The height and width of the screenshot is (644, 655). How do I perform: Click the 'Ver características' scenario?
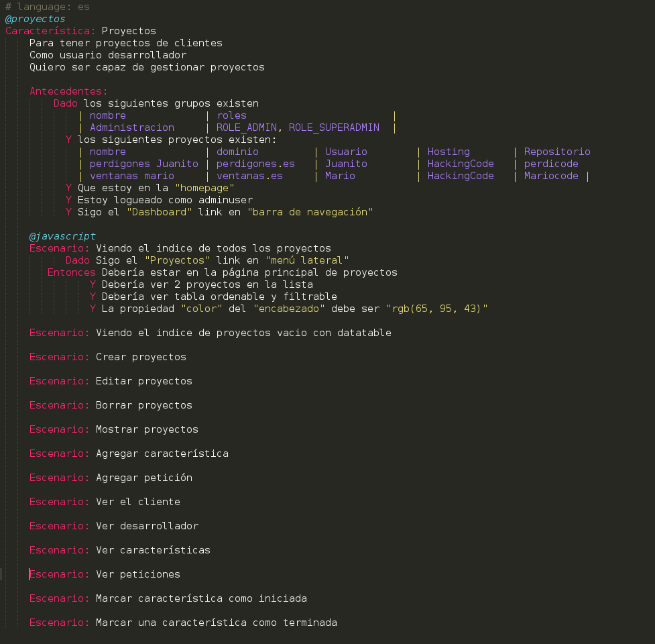pos(154,551)
